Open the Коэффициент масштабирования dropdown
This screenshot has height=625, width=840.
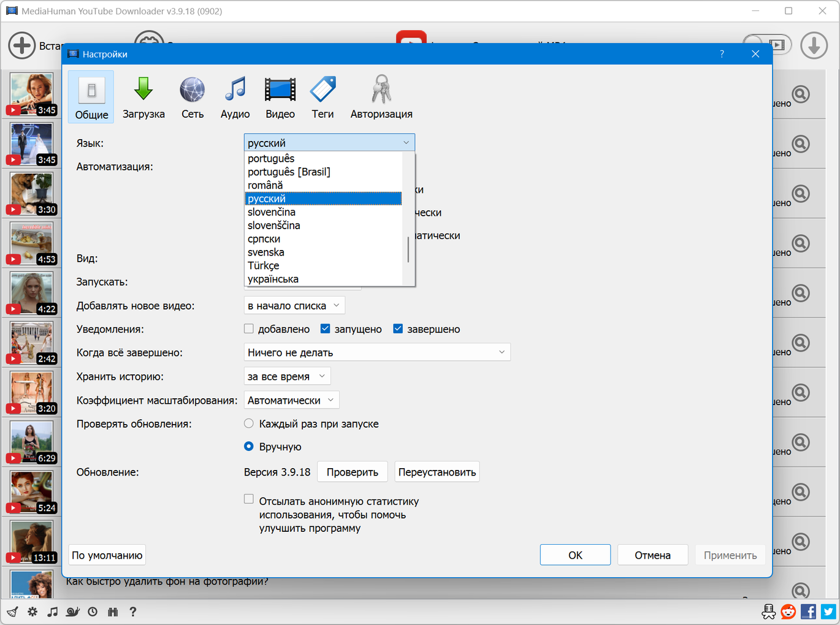pos(291,400)
